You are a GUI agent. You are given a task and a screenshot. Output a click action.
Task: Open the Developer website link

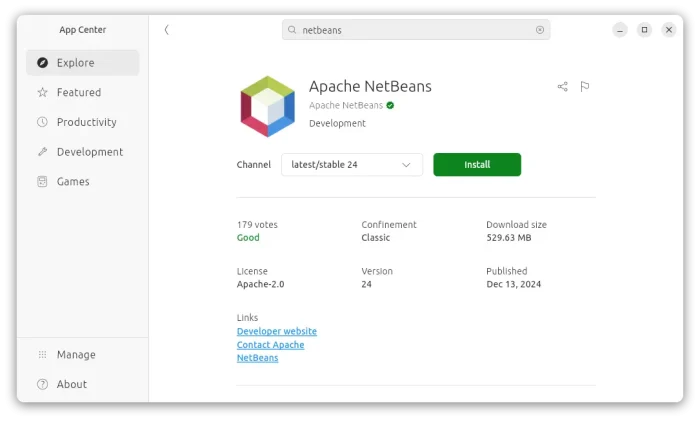[277, 331]
